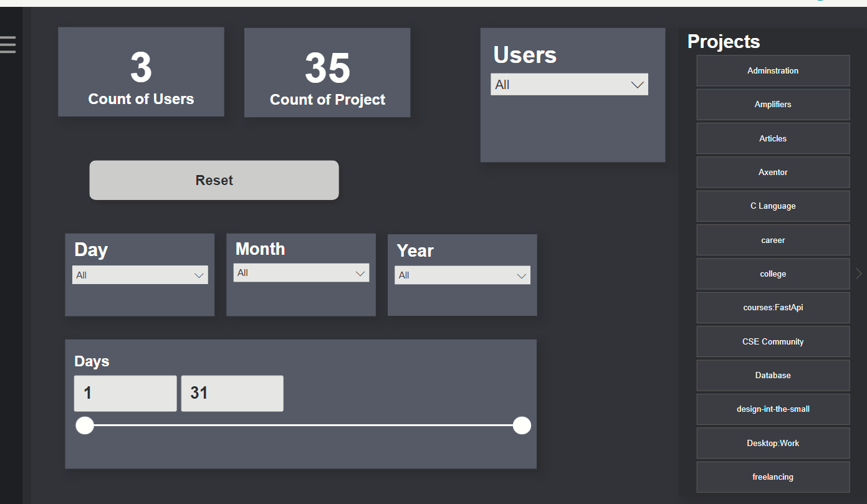Select the freelancing project tile
867x504 pixels.
pos(772,477)
